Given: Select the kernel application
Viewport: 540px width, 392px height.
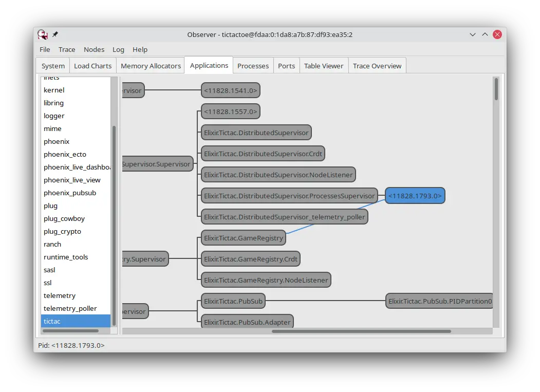Looking at the screenshot, I should click(x=54, y=90).
